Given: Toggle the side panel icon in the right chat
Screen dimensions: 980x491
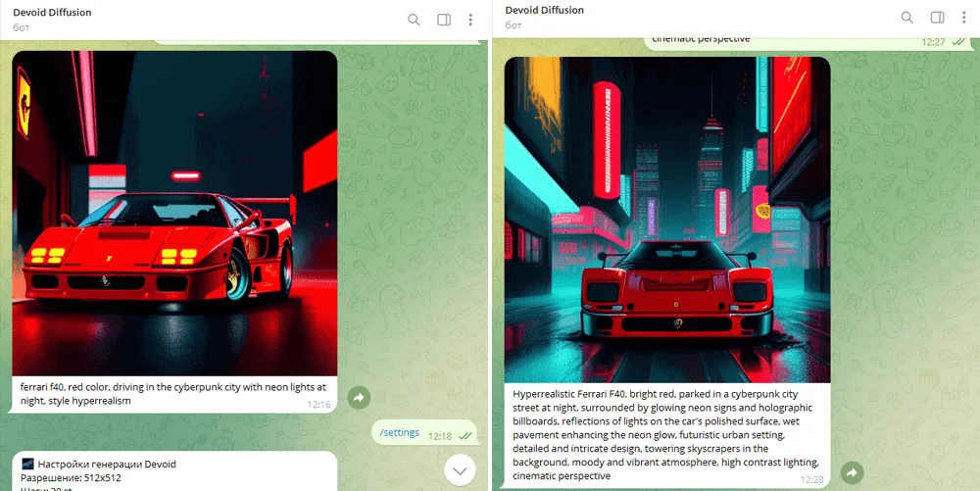Looking at the screenshot, I should tap(937, 18).
